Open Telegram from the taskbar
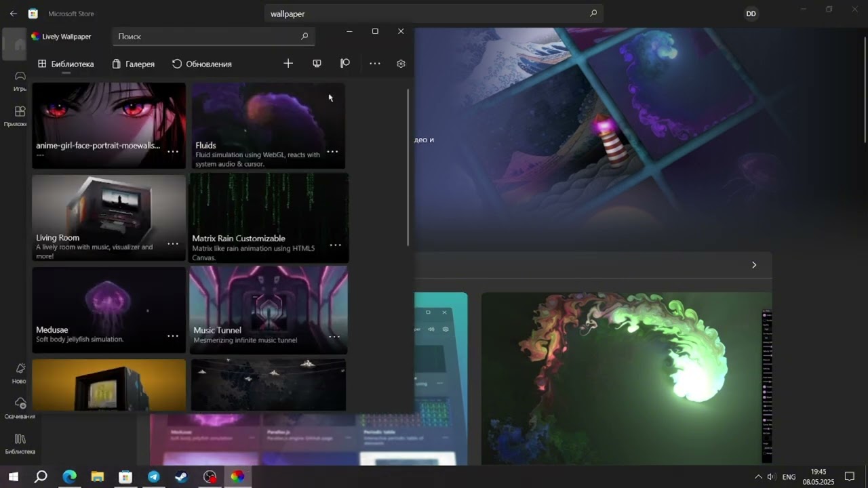This screenshot has width=868, height=488. tap(153, 476)
